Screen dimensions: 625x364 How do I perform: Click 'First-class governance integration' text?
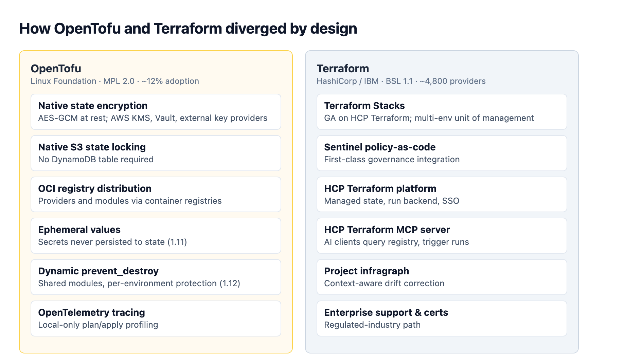click(x=392, y=159)
